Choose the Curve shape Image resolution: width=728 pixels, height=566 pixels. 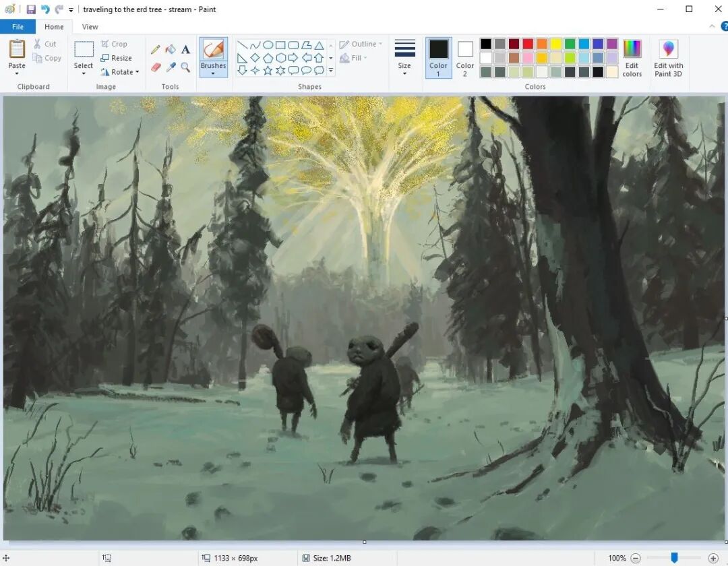pyautogui.click(x=255, y=45)
